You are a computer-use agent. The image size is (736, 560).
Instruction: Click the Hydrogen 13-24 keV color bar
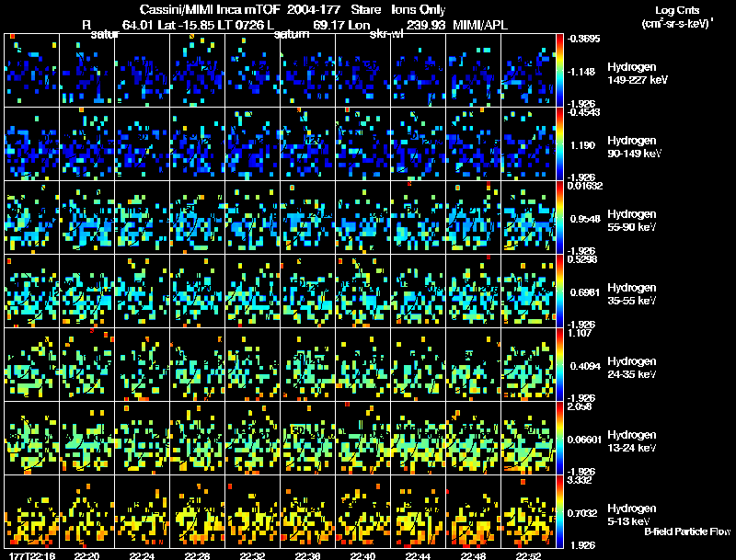[559, 438]
